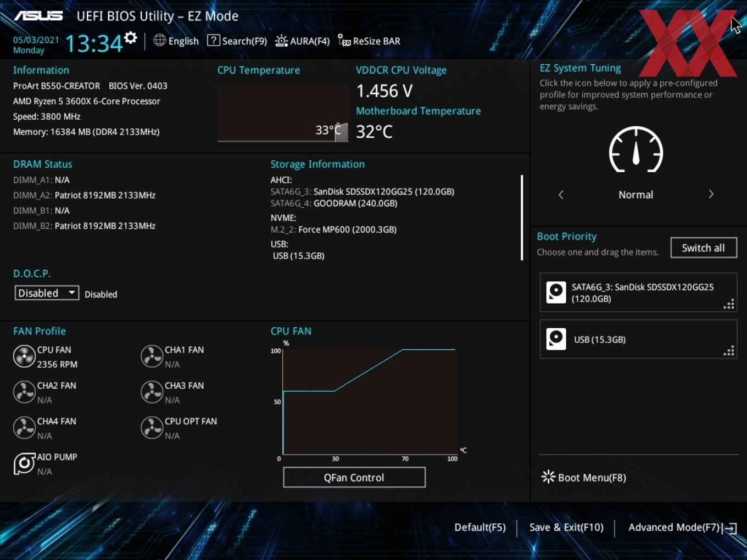Click the 32°C motherboard temperature value

[375, 132]
